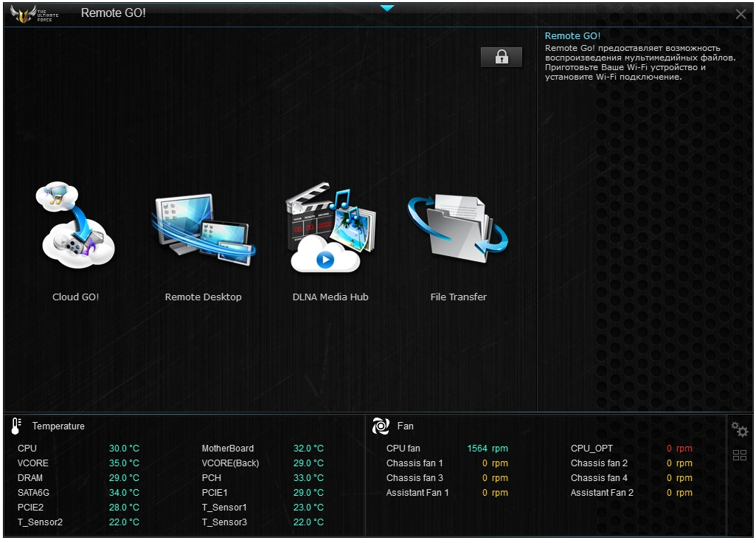This screenshot has width=756, height=543.
Task: Click the DRAM temperature label
Action: click(x=30, y=478)
